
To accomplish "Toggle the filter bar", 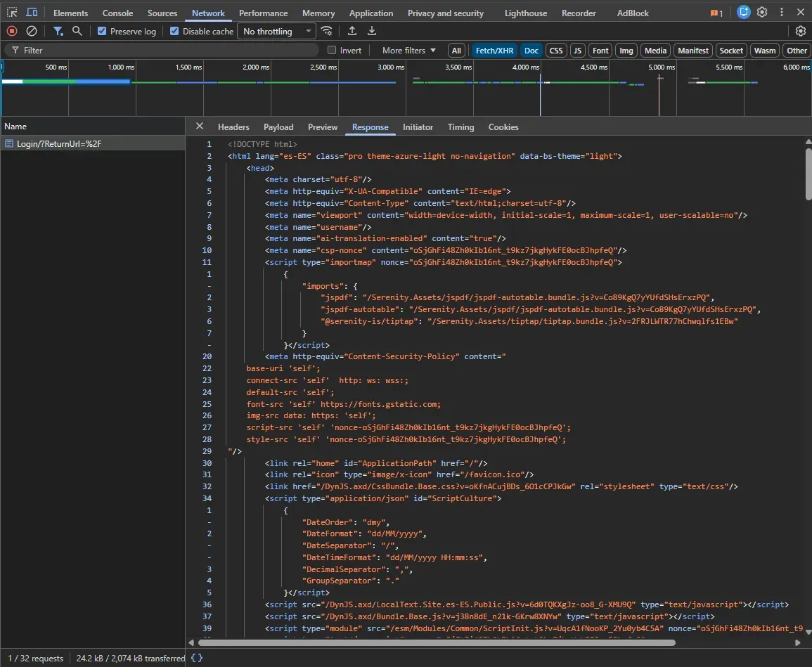I will [x=58, y=31].
